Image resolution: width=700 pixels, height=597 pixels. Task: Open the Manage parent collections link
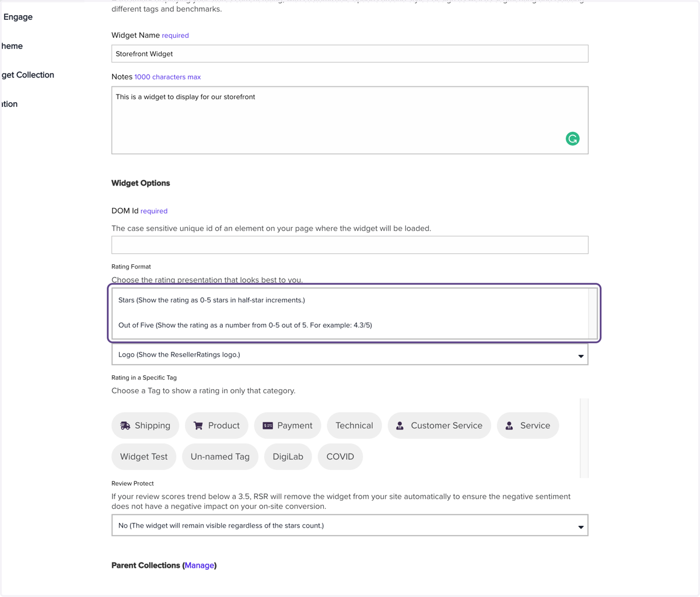[199, 565]
